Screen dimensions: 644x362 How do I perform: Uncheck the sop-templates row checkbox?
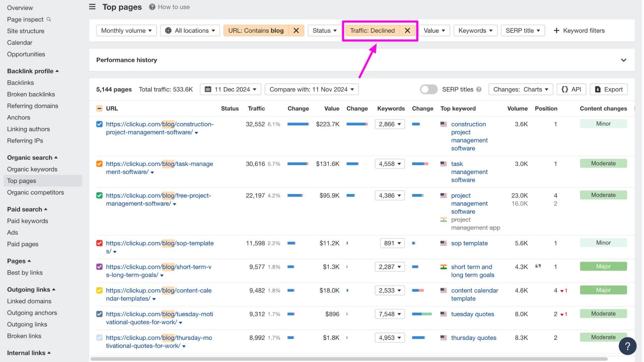pyautogui.click(x=99, y=243)
